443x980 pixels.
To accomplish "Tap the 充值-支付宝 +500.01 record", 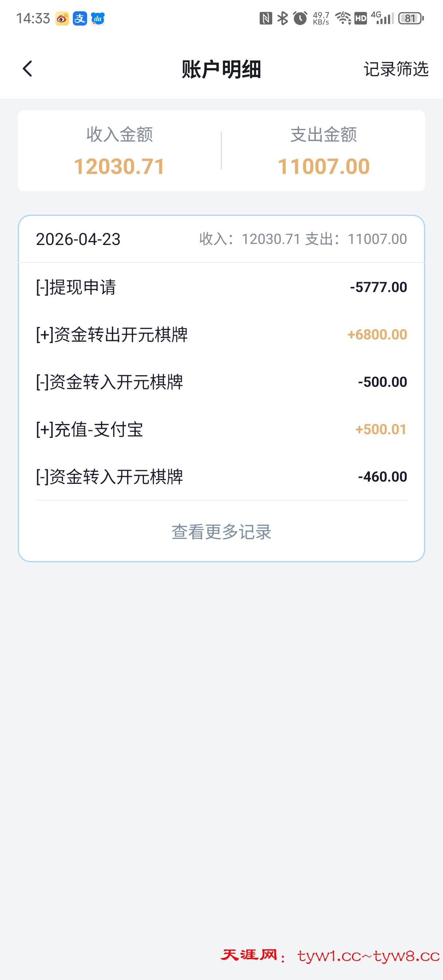I will pos(221,429).
